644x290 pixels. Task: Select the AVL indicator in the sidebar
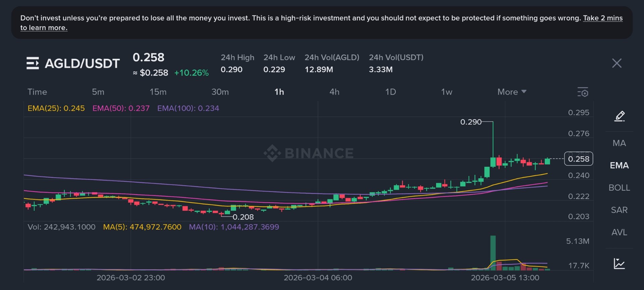(x=619, y=232)
